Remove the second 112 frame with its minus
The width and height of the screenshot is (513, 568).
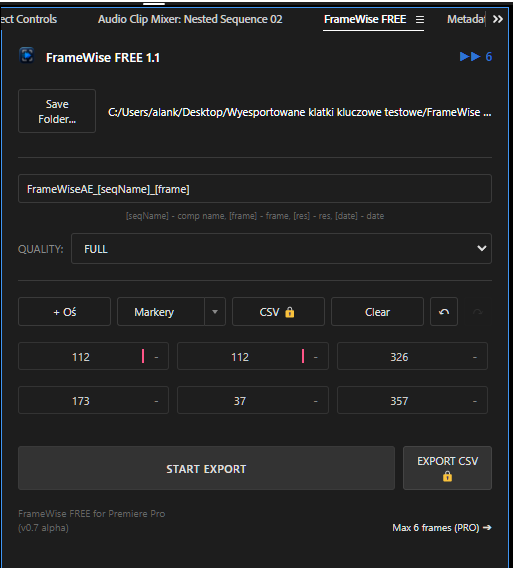(x=316, y=357)
